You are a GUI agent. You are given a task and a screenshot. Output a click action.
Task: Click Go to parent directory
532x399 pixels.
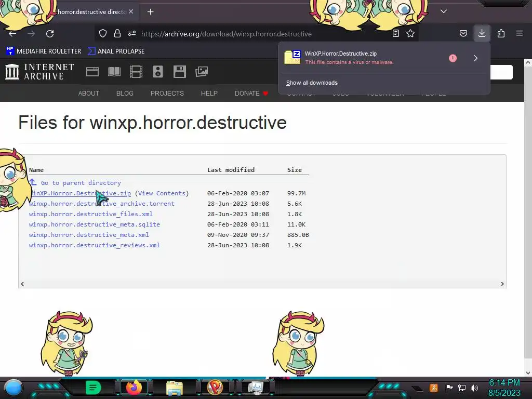[81, 183]
